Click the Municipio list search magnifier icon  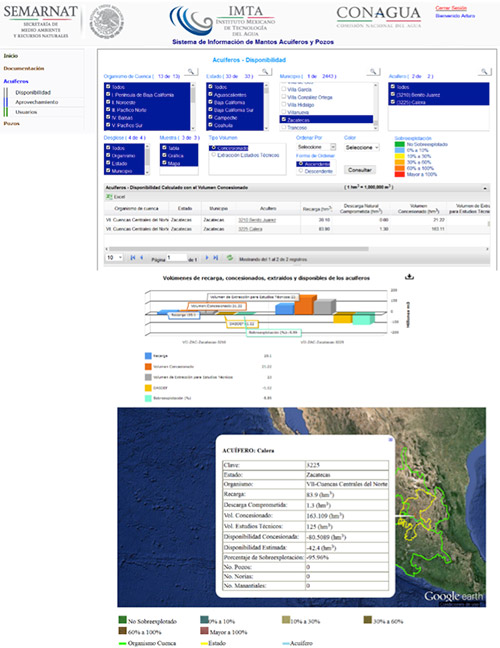pyautogui.click(x=373, y=71)
